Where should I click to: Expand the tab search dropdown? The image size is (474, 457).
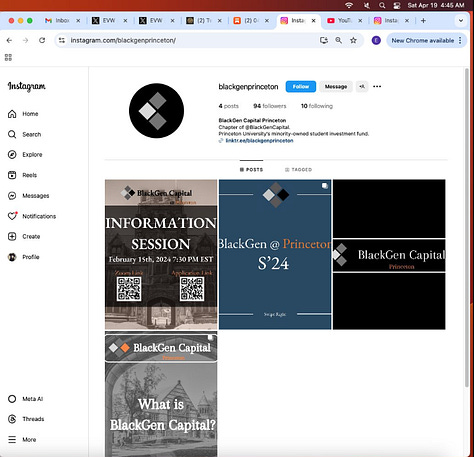point(461,21)
